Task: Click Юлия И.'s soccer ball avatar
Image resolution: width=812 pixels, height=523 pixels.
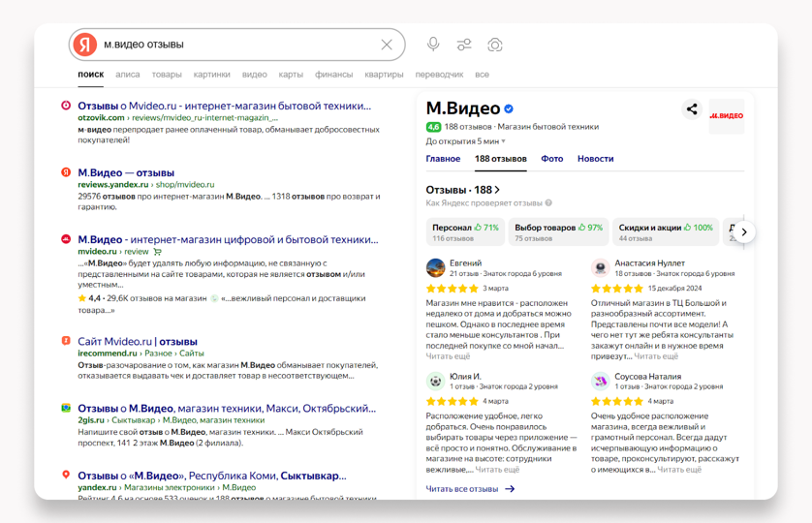Action: 435,382
